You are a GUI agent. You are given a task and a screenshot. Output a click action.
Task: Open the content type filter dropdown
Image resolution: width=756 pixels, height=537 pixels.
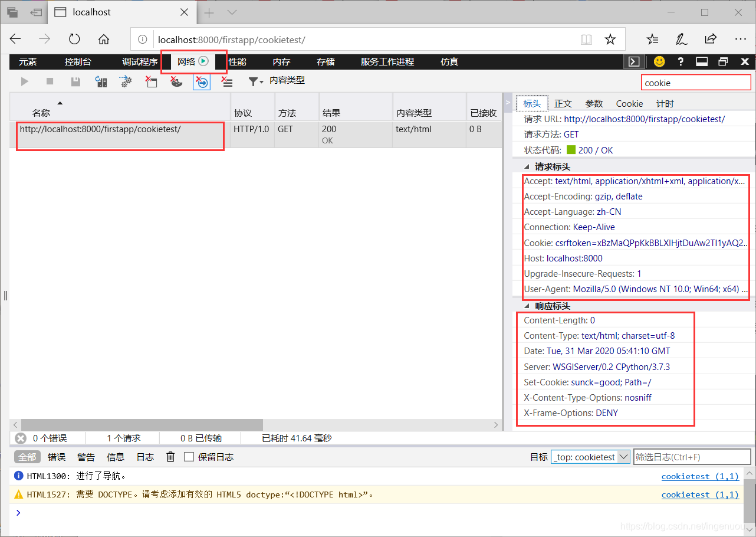276,81
